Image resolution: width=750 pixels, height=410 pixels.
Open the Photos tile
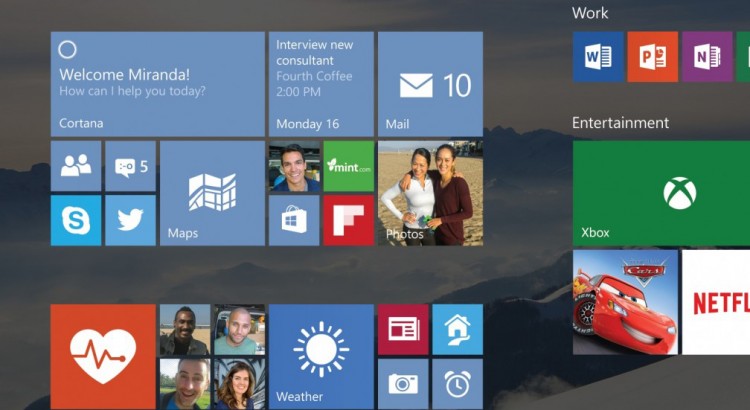(x=430, y=193)
